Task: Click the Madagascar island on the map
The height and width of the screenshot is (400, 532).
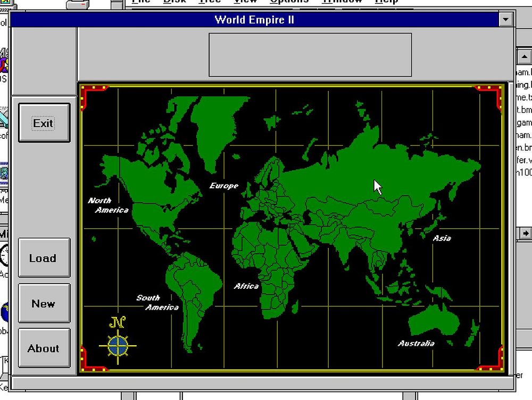Action: pyautogui.click(x=295, y=306)
